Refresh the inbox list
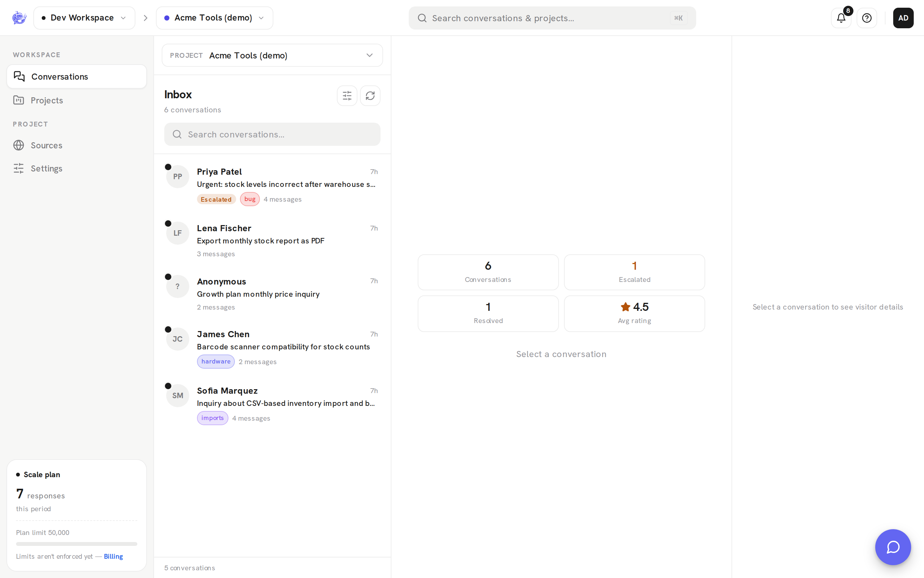The image size is (924, 578). 370,96
